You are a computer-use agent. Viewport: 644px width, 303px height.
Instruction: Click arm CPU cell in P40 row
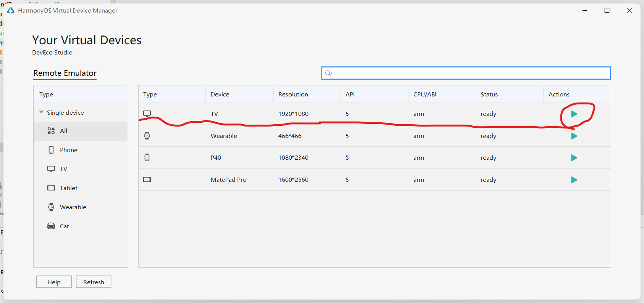tap(418, 158)
